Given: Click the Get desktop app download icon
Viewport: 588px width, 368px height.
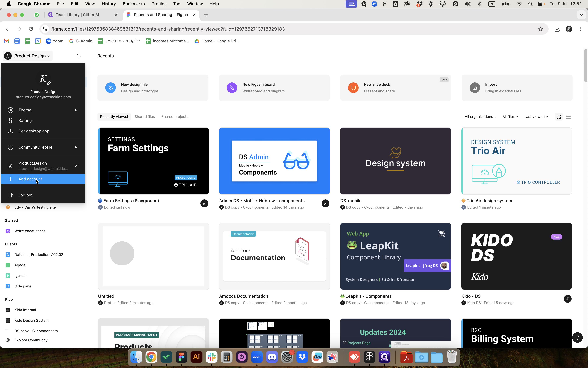Looking at the screenshot, I should 10,131.
